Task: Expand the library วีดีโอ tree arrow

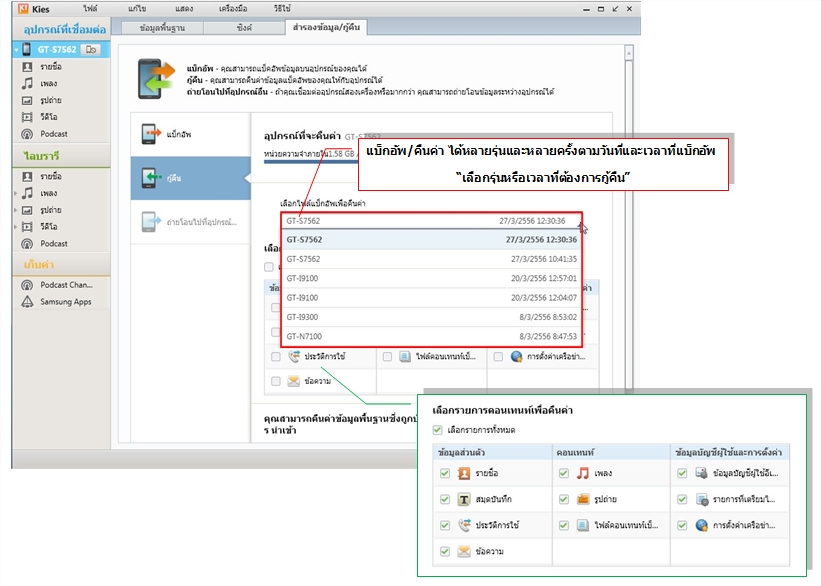Action: pos(16,227)
